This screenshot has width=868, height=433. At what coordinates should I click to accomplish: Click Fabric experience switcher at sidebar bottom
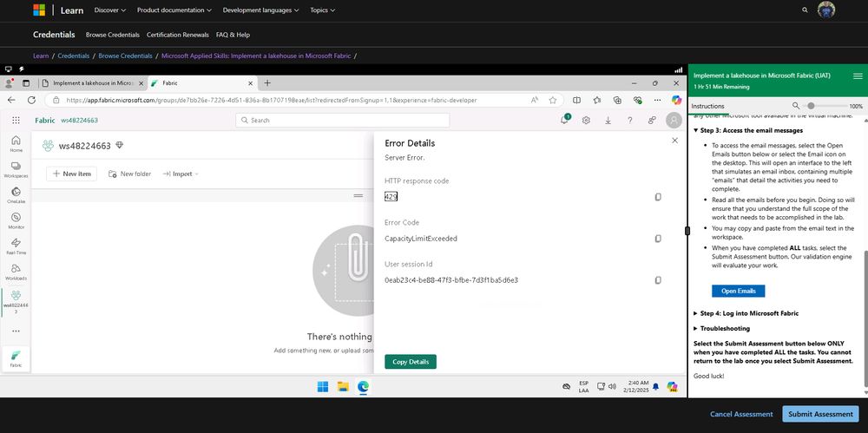16,358
